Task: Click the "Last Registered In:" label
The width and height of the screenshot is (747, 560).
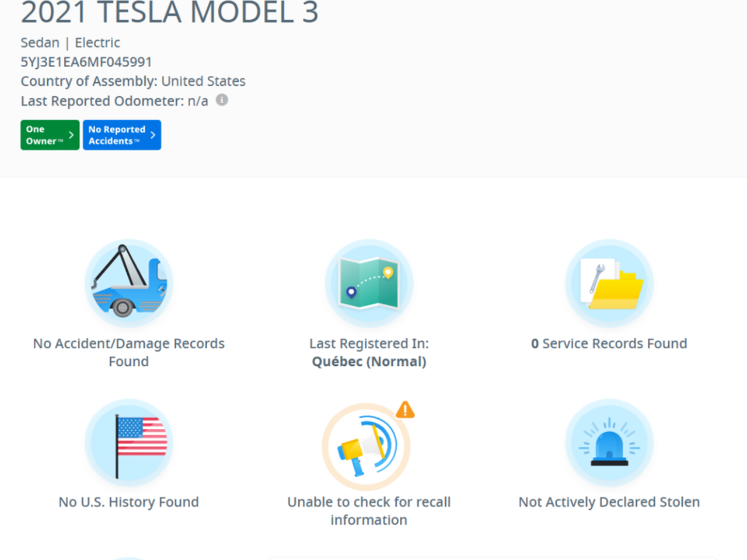Action: pos(369,344)
